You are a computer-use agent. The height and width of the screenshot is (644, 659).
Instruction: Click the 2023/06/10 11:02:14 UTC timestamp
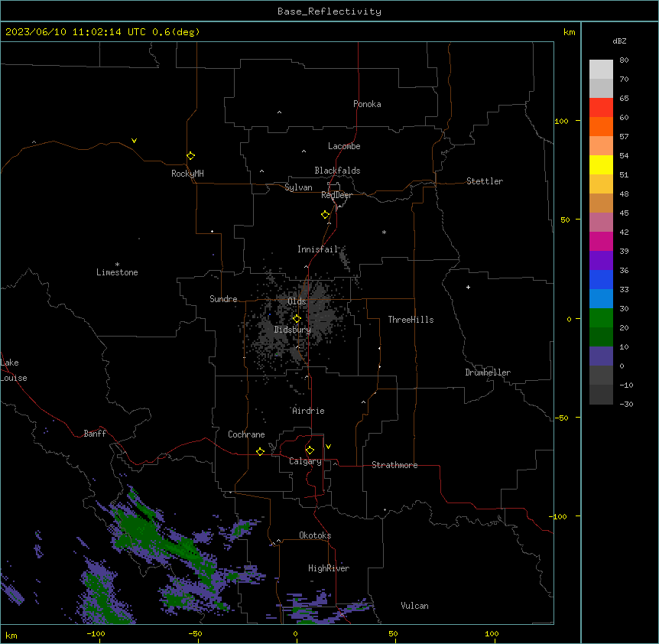(x=75, y=32)
